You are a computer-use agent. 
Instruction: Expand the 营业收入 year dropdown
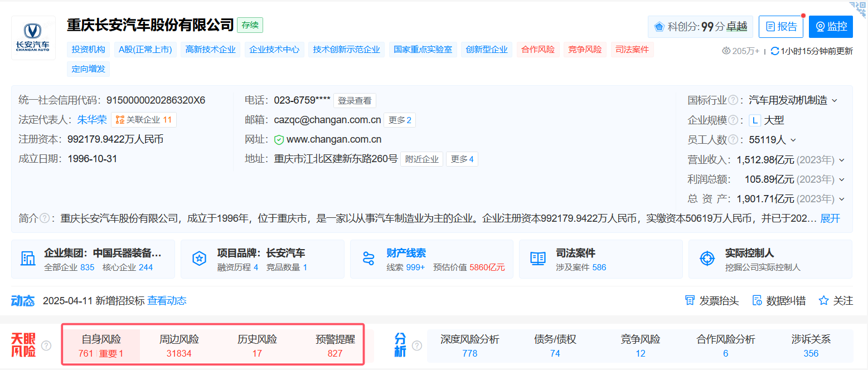click(x=842, y=160)
